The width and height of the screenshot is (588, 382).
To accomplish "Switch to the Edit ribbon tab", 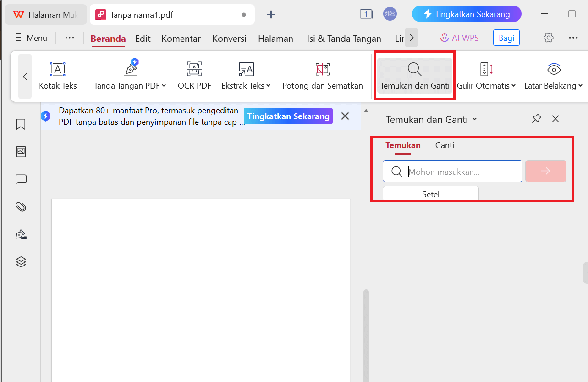I will (x=143, y=39).
